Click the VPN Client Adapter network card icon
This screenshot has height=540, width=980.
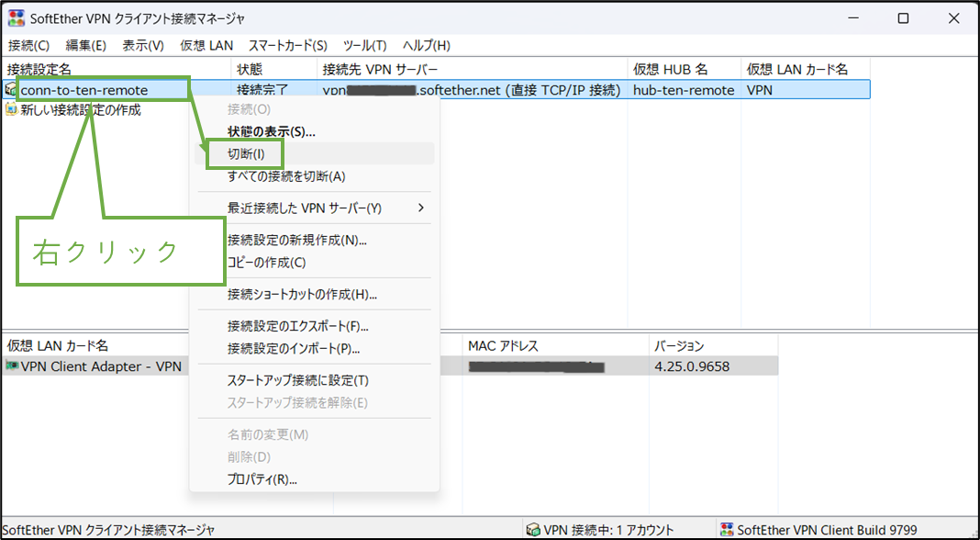pos(12,366)
